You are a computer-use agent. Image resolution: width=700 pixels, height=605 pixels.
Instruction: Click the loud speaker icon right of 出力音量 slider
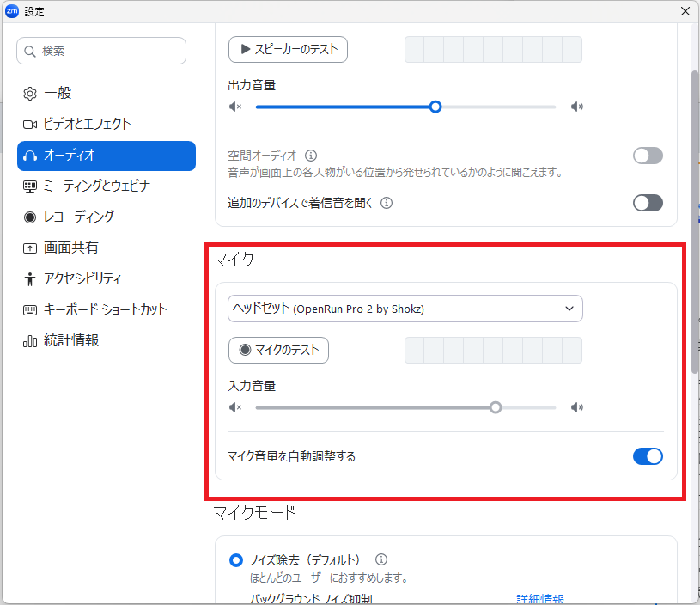577,107
